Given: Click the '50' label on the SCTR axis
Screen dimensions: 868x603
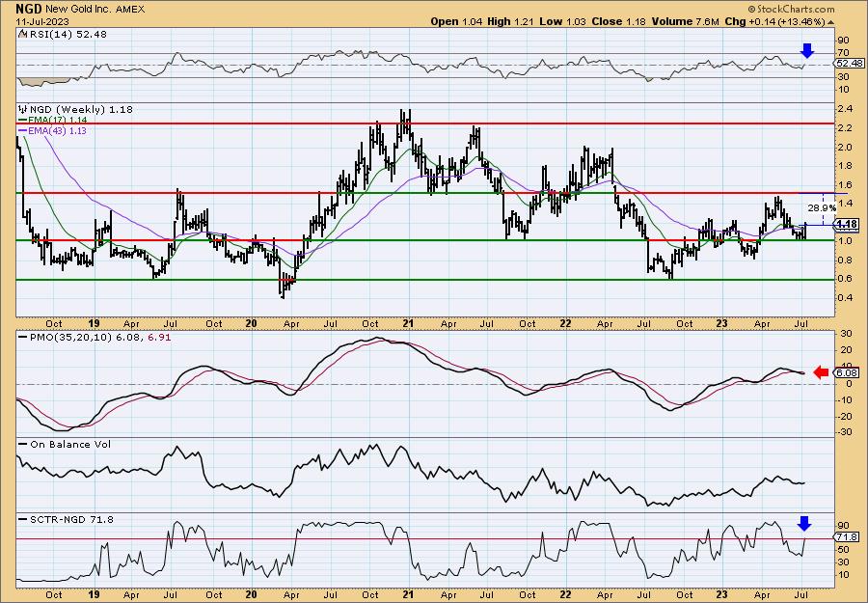Looking at the screenshot, I should 844,549.
